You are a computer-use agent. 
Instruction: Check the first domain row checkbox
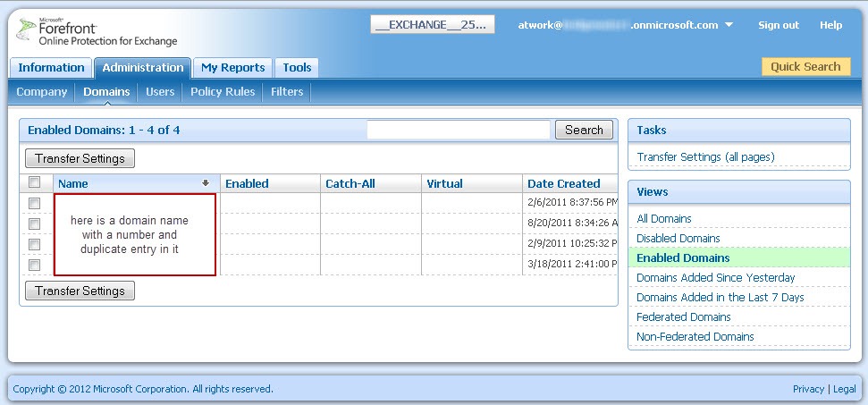click(x=35, y=204)
